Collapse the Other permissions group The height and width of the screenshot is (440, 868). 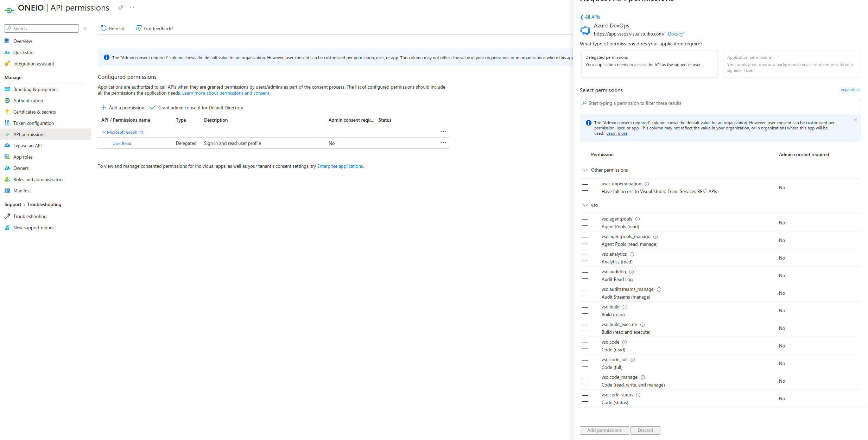585,170
